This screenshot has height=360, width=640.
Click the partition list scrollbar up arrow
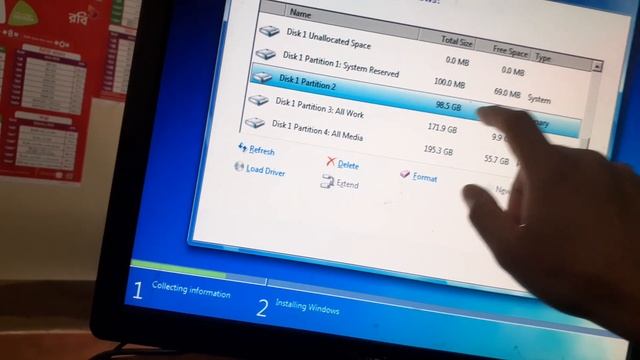597,66
